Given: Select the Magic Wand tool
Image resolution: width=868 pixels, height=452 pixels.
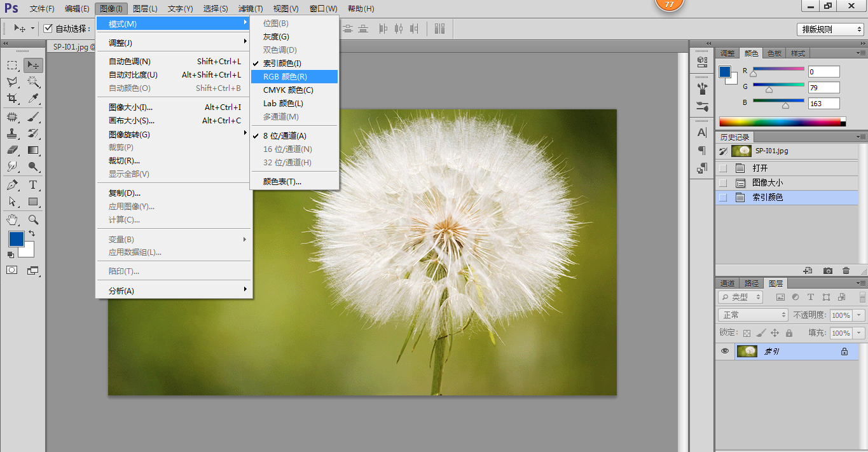Looking at the screenshot, I should (x=33, y=82).
